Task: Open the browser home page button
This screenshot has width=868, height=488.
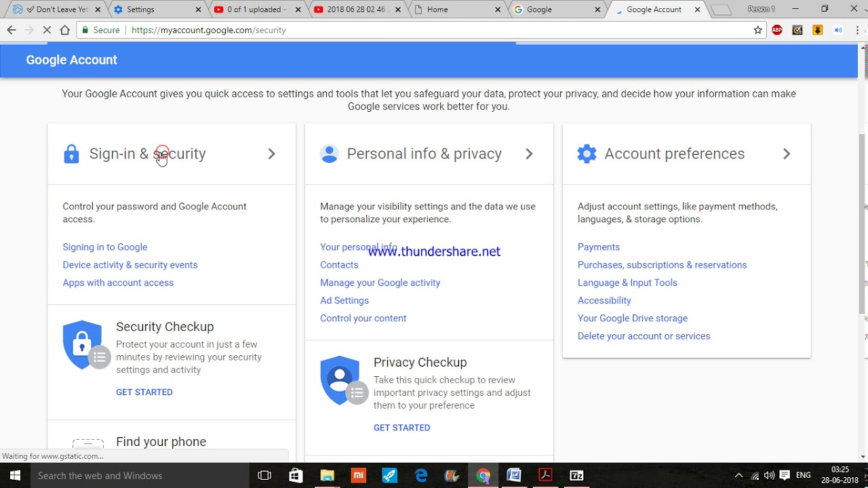Action: pos(64,30)
